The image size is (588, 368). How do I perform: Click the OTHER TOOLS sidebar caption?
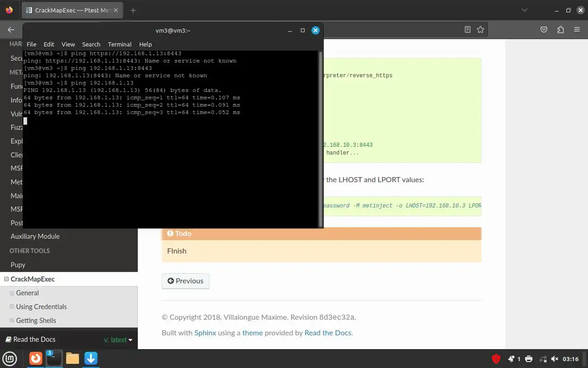pos(29,251)
